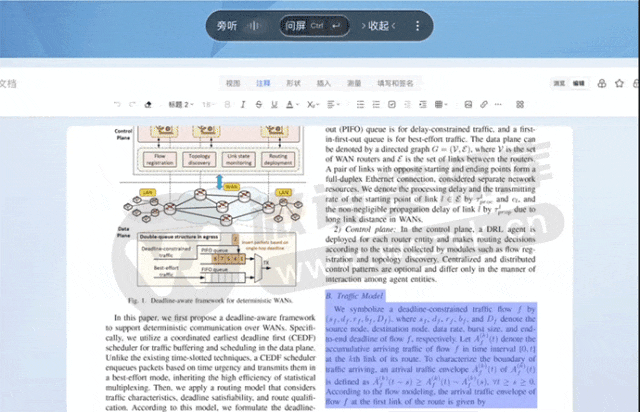Click the share/user icon near the star
Screen dimensions: 640x412
[x=602, y=83]
